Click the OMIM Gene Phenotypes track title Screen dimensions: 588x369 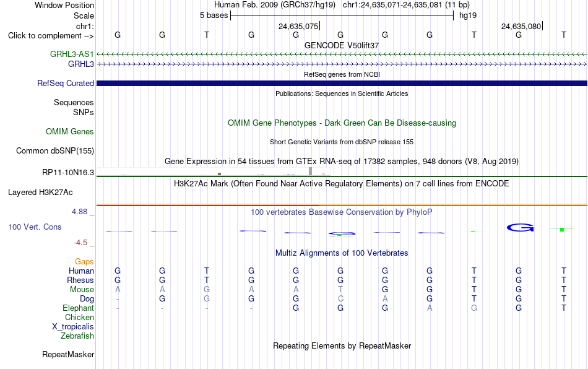342,123
